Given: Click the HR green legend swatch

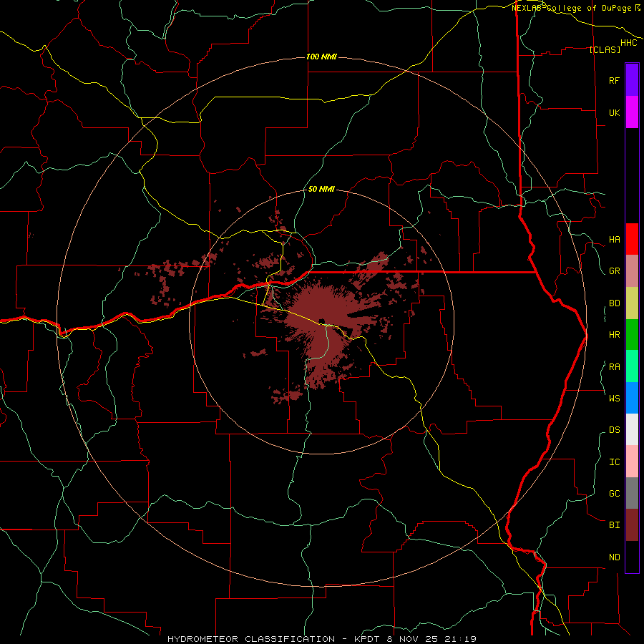Looking at the screenshot, I should coord(632,335).
